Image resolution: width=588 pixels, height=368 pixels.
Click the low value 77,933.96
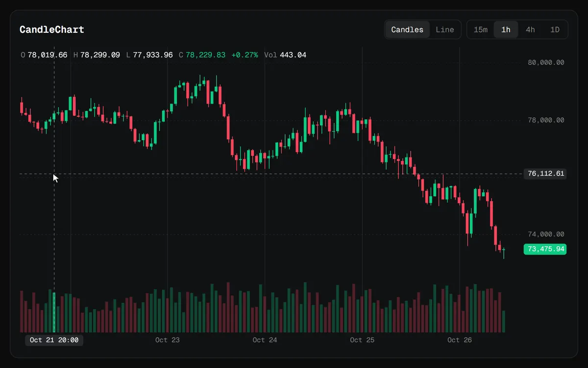click(153, 55)
